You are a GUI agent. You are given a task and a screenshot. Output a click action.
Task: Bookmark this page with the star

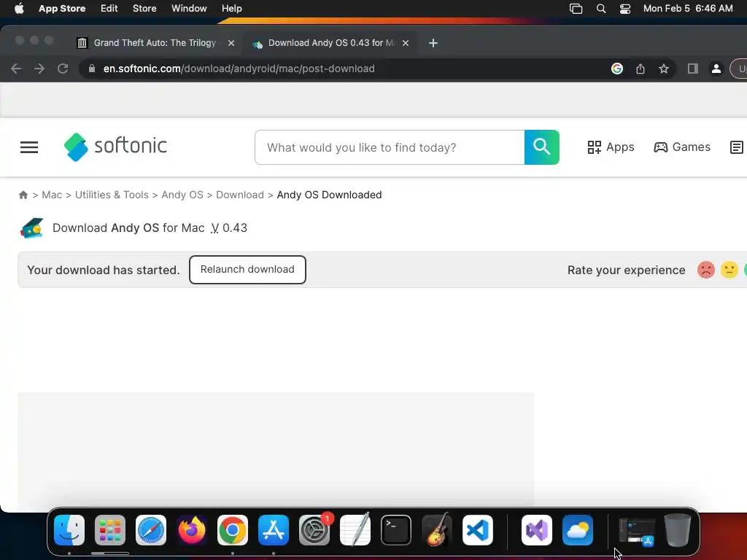click(x=664, y=69)
